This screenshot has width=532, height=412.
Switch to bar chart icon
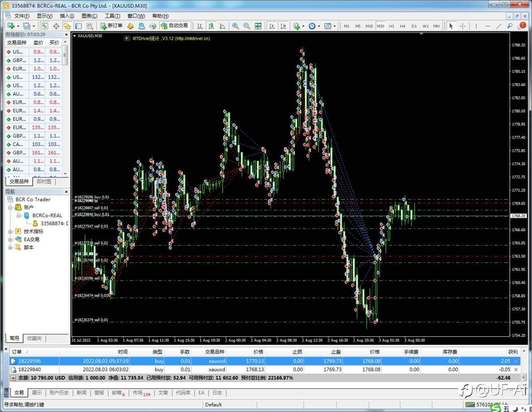click(200, 26)
